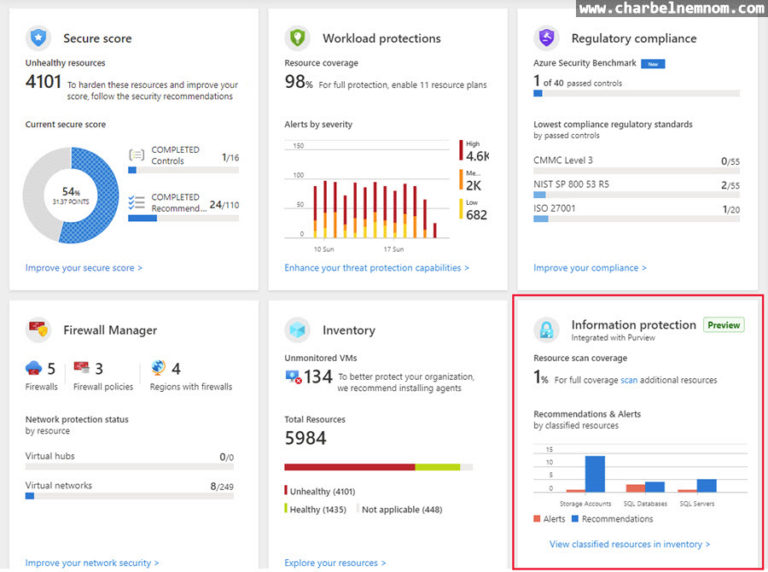The width and height of the screenshot is (768, 572).
Task: Open Explore your resources link
Action: pyautogui.click(x=335, y=563)
